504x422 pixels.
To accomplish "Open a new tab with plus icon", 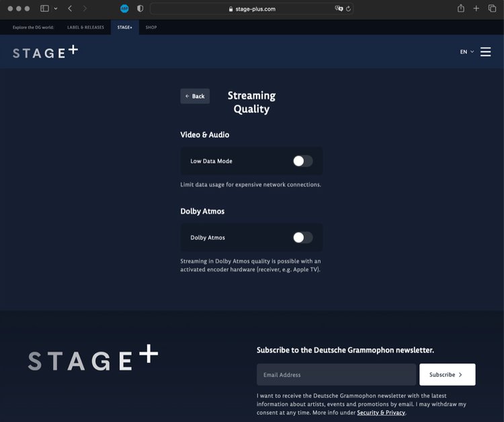I will pyautogui.click(x=476, y=9).
